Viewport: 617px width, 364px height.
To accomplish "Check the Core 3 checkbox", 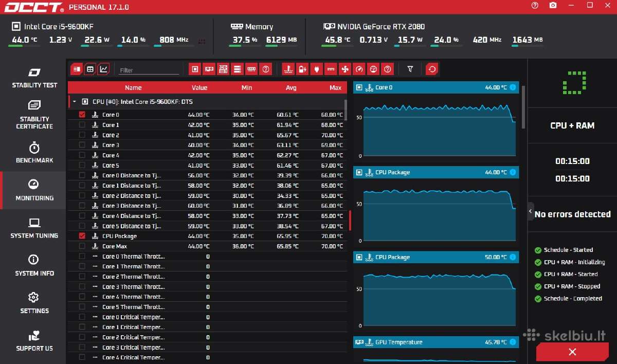I will point(82,145).
